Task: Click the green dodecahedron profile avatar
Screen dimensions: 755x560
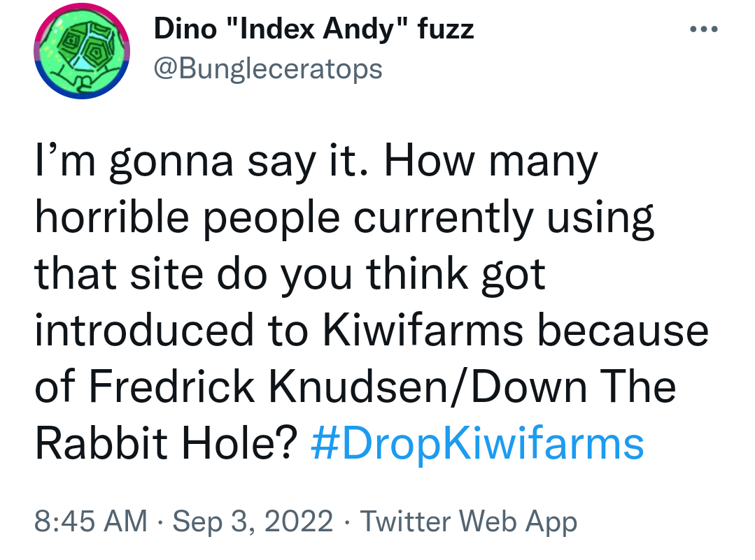Action: point(82,52)
